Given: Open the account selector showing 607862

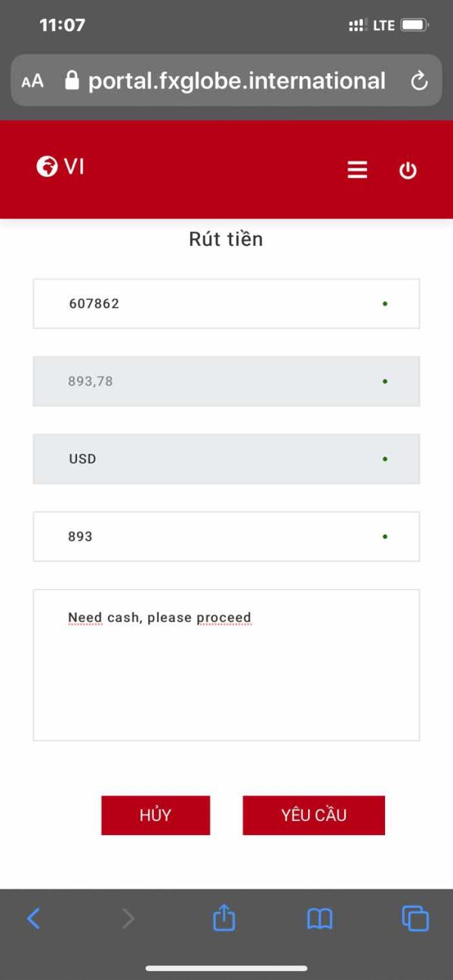Looking at the screenshot, I should (x=226, y=303).
